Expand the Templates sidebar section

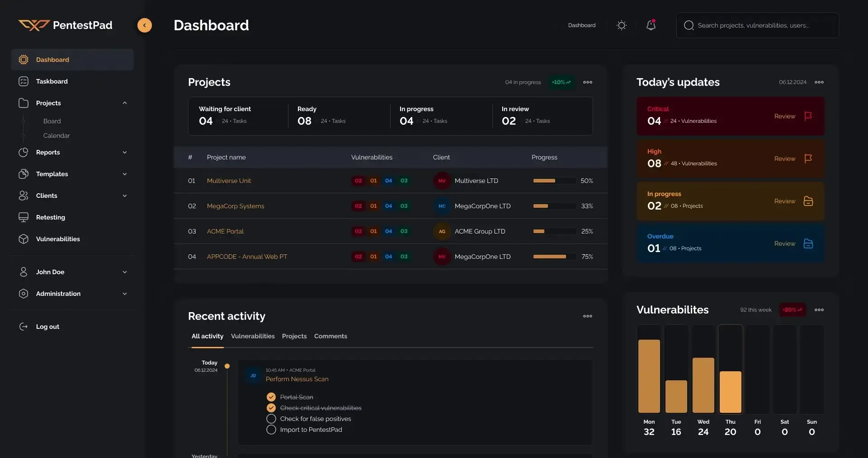coord(125,174)
